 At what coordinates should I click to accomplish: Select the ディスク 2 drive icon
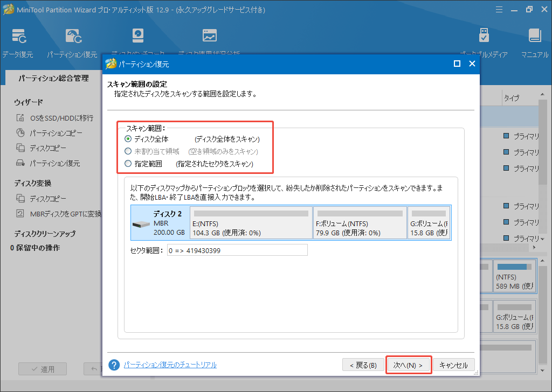pos(141,224)
